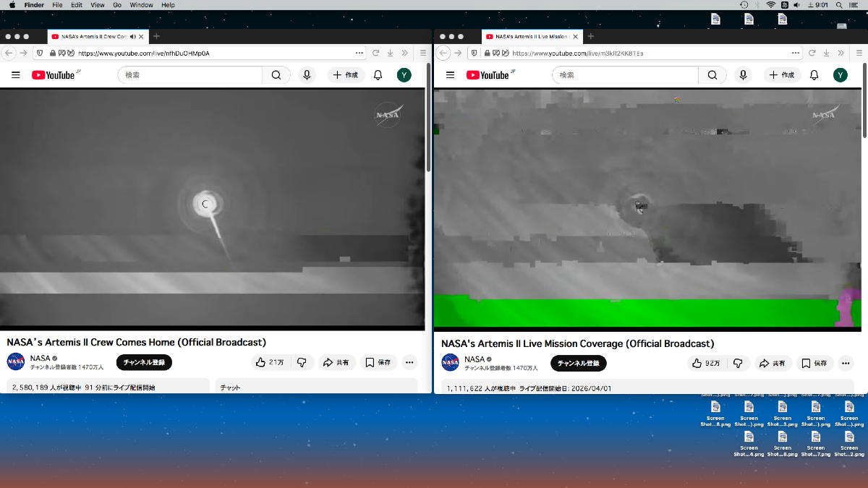This screenshot has width=868, height=488.
Task: Open new tab in left browser window
Action: (x=156, y=36)
